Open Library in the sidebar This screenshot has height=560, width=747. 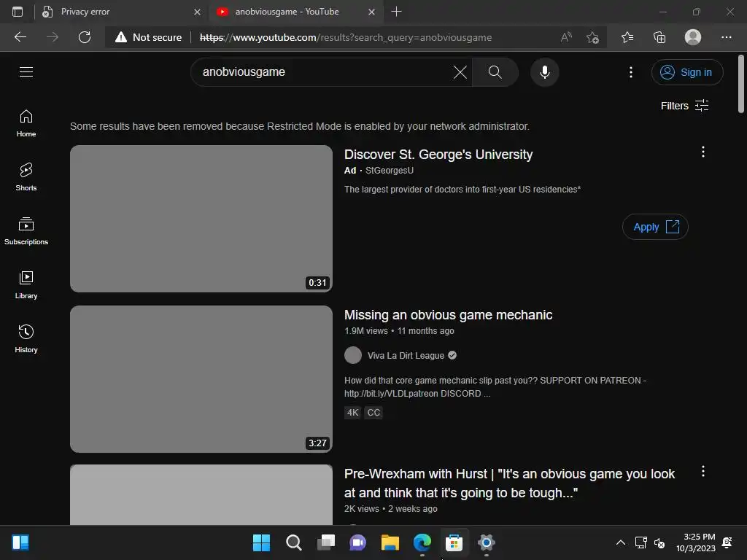pyautogui.click(x=26, y=285)
